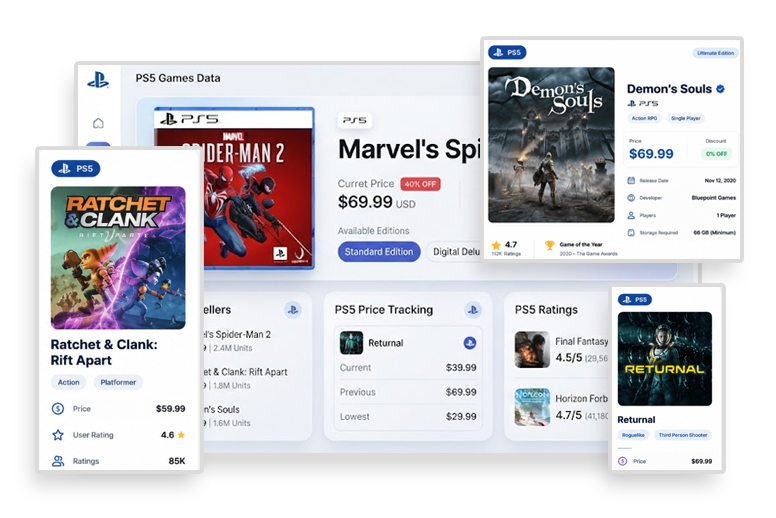Screen dimensions: 776x518
Task: Click the 40% OFF discount badge
Action: tap(420, 184)
